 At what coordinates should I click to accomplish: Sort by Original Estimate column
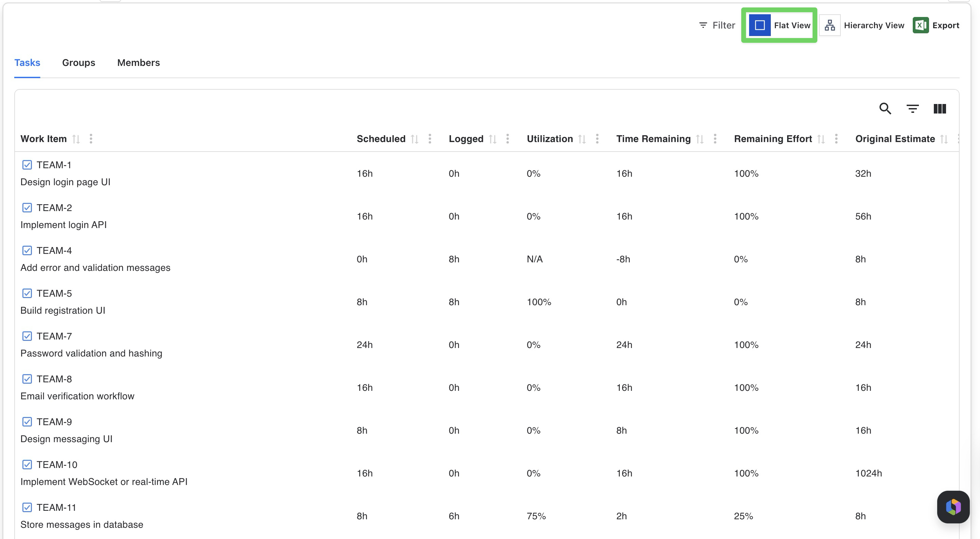pos(943,139)
